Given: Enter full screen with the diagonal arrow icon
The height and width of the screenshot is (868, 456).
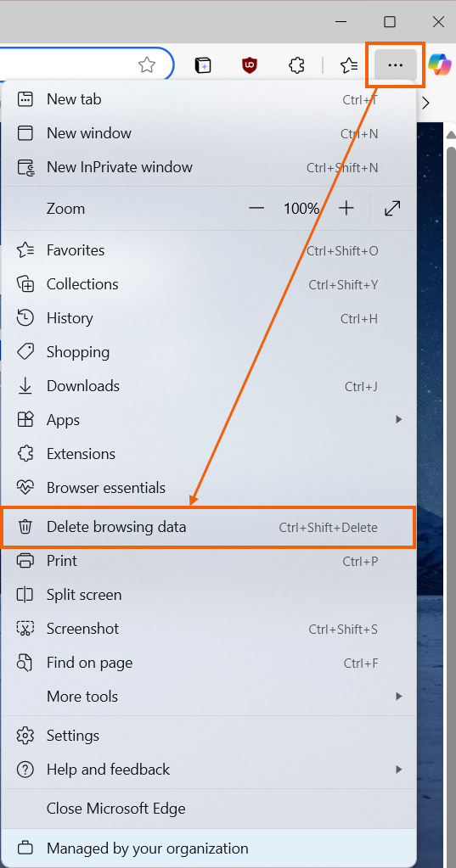Looking at the screenshot, I should click(392, 209).
